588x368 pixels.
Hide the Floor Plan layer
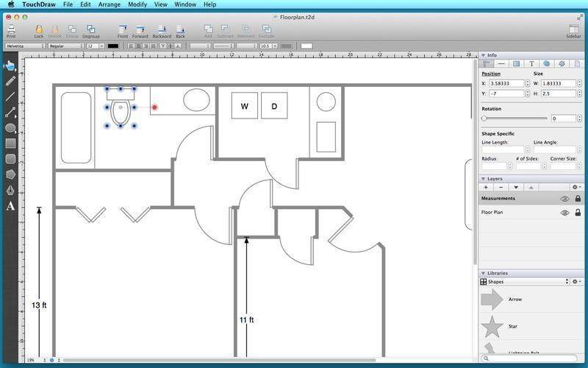(564, 213)
